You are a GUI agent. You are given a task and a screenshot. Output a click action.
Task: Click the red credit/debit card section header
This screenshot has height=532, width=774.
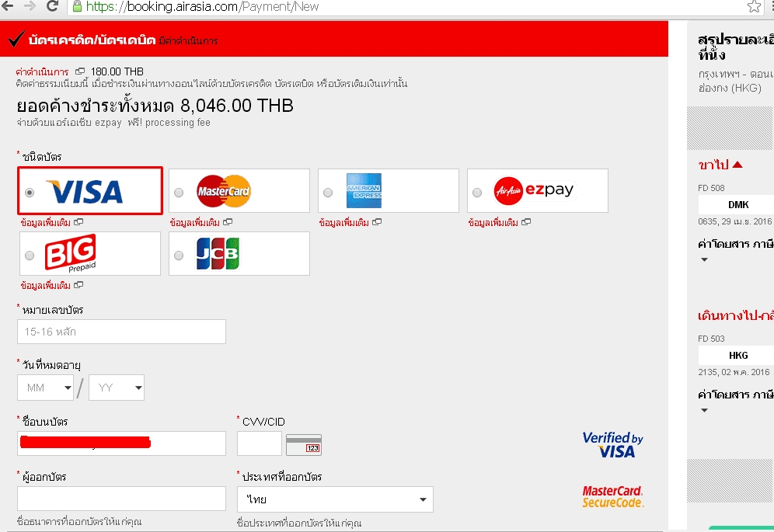pos(334,39)
